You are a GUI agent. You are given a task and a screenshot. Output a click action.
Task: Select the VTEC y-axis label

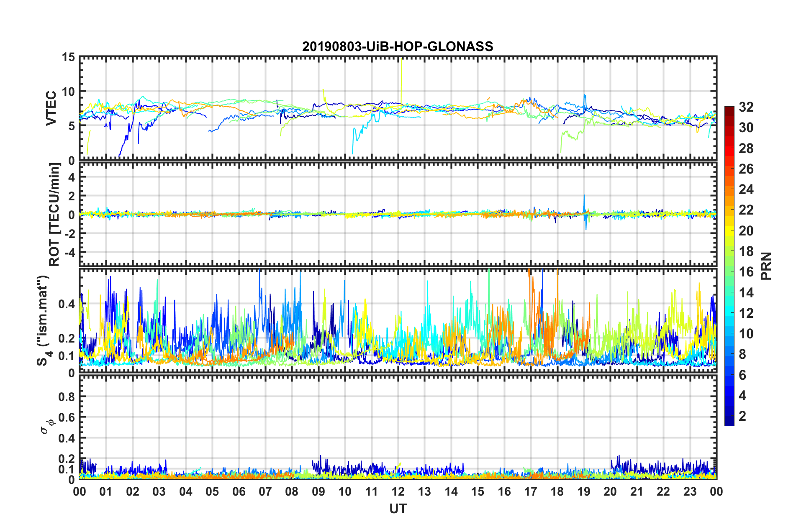click(x=51, y=108)
